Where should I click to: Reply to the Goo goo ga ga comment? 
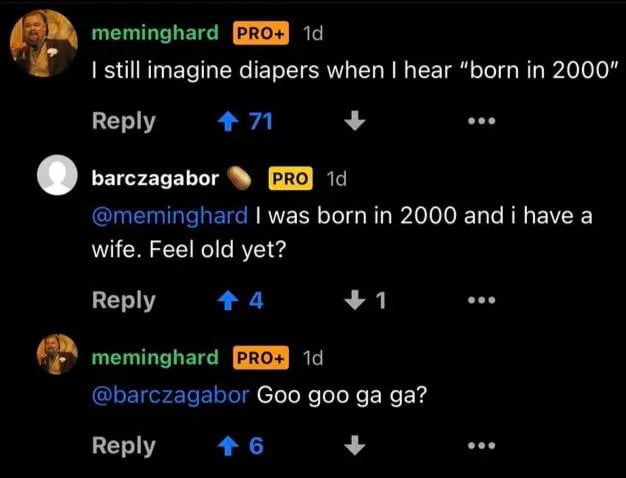click(x=123, y=445)
